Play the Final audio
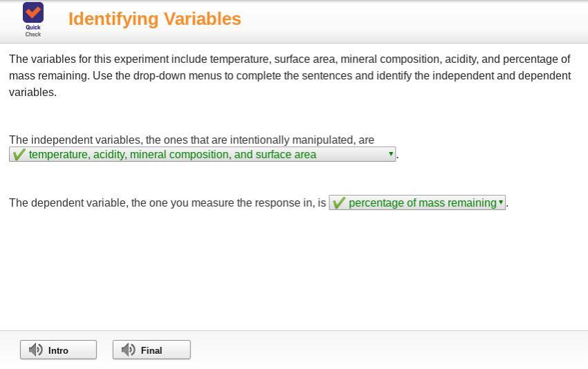The width and height of the screenshot is (588, 369). (x=151, y=350)
